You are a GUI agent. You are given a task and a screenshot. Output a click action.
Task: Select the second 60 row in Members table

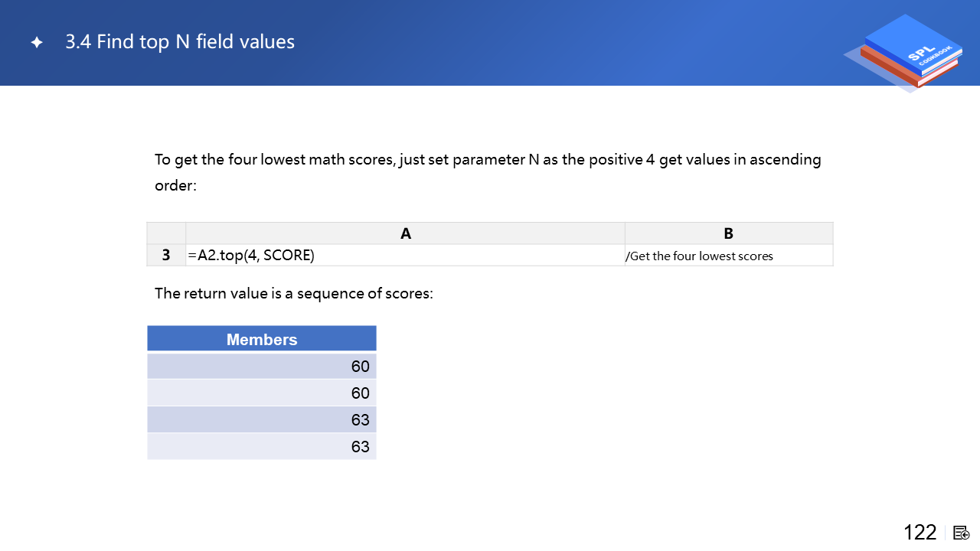tap(262, 393)
